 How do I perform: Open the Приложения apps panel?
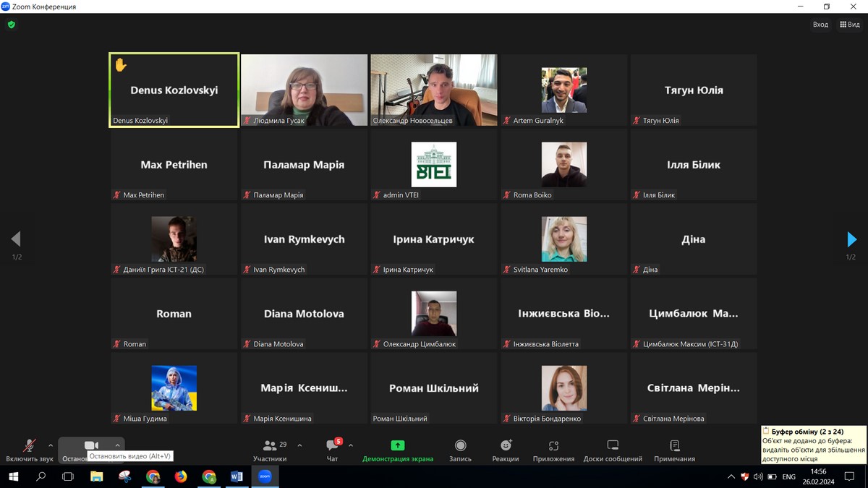pyautogui.click(x=553, y=450)
